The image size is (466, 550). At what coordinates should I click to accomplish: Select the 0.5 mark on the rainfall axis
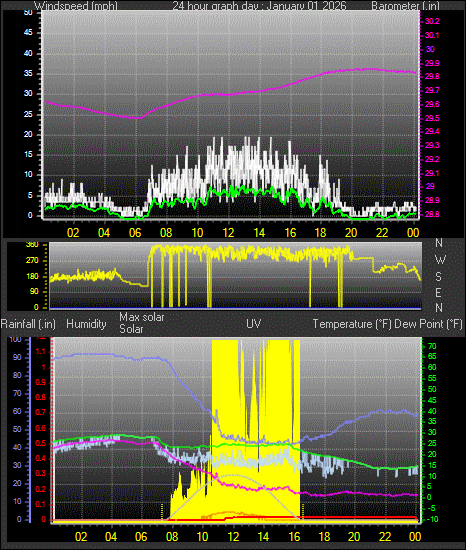click(x=41, y=443)
